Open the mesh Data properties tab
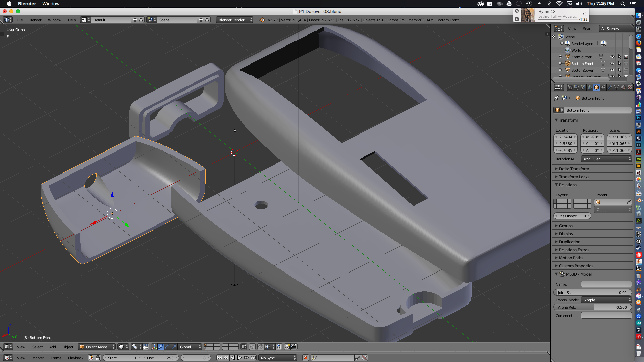644x362 pixels. (x=616, y=87)
